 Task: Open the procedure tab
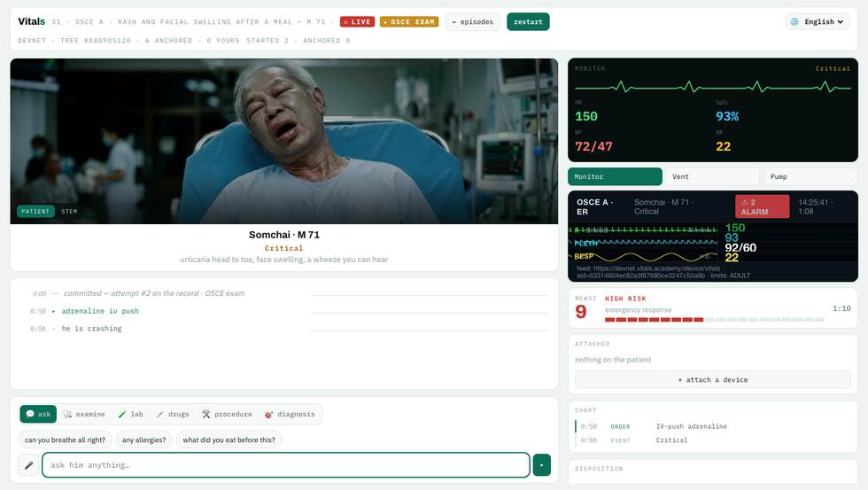click(227, 414)
